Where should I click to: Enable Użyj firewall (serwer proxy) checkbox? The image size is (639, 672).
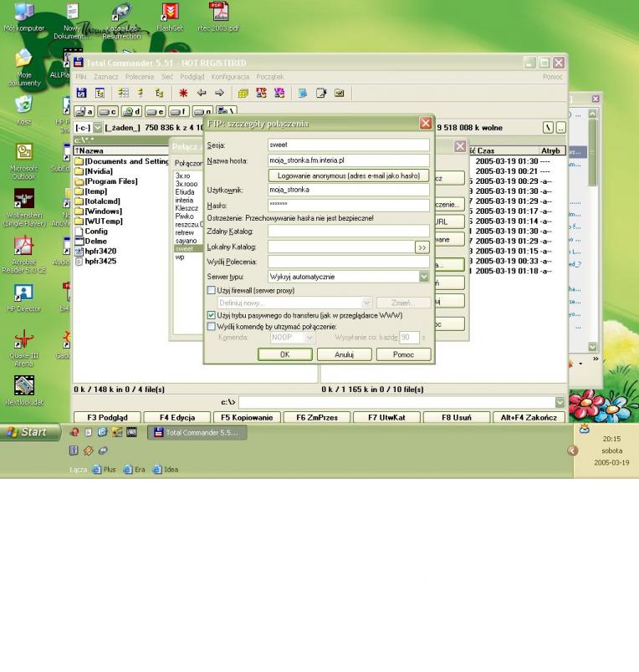211,290
